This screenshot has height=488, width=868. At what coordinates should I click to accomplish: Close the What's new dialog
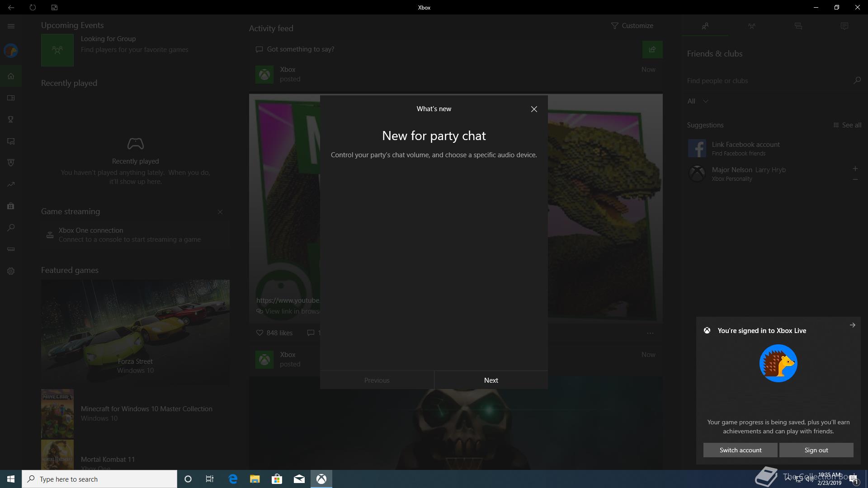tap(534, 109)
